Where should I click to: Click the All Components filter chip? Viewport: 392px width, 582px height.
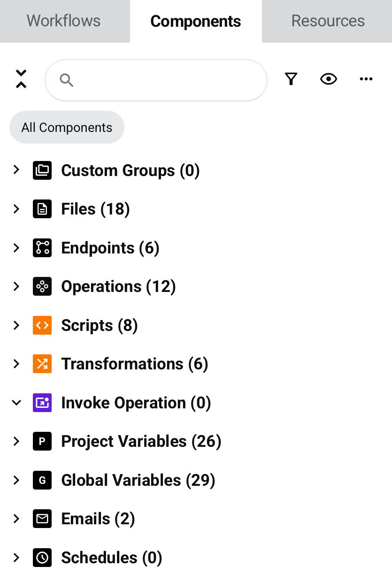pyautogui.click(x=67, y=128)
